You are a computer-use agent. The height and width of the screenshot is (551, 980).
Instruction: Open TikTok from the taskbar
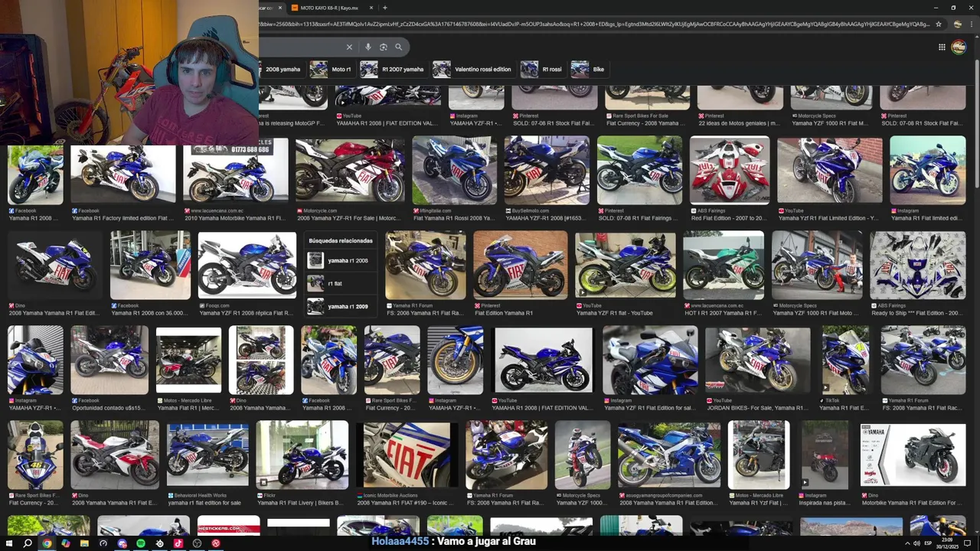tap(178, 543)
